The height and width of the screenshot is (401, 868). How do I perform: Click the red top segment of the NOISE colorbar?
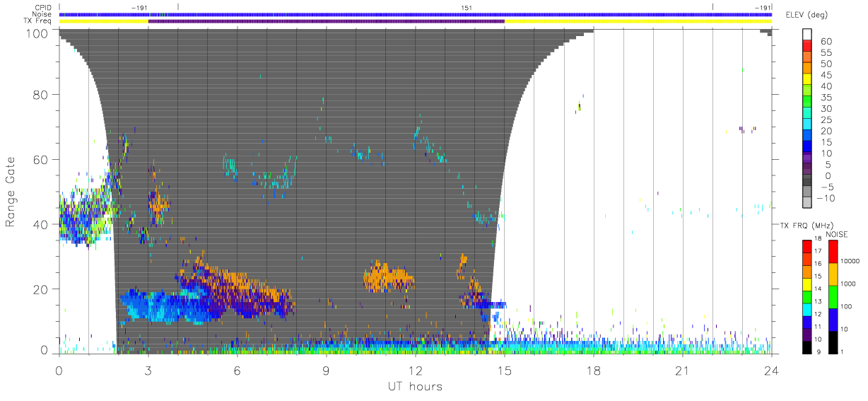833,251
